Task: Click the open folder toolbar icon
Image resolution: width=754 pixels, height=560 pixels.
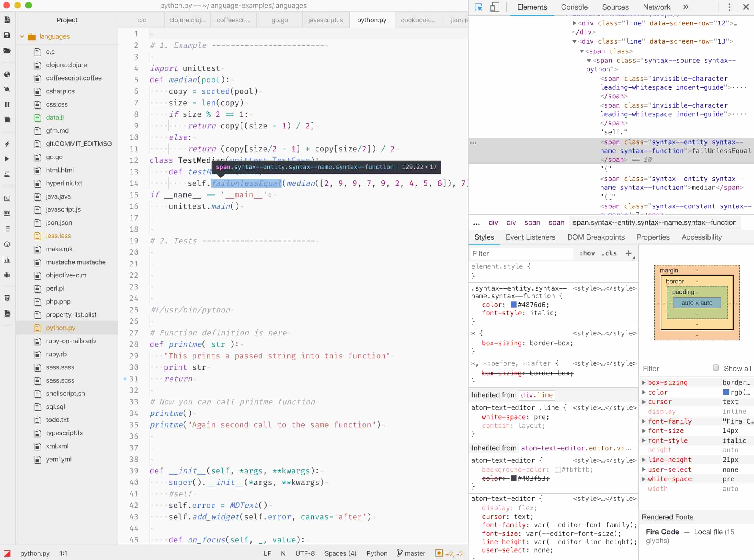Action: (7, 50)
